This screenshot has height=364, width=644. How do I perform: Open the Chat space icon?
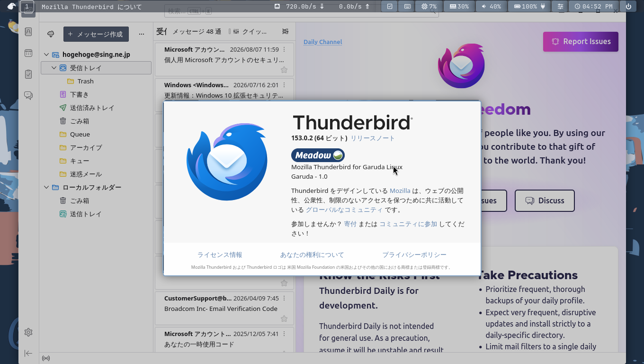pos(28,95)
